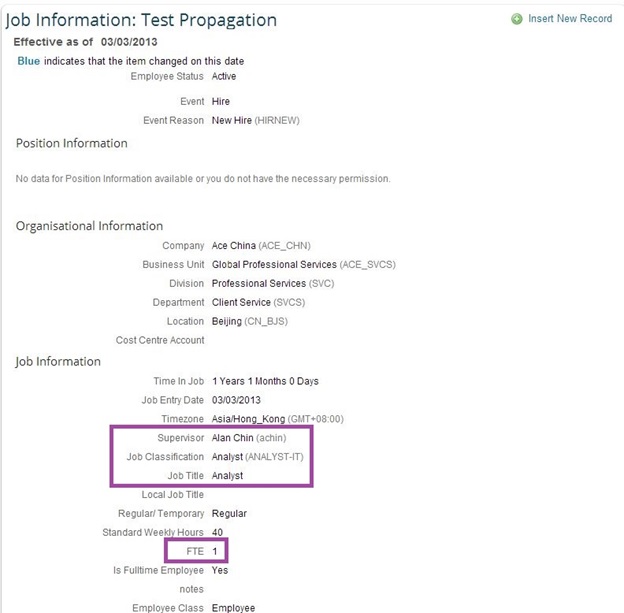Image resolution: width=624 pixels, height=613 pixels.
Task: Click the effective date 03/03/2013
Action: click(x=129, y=42)
